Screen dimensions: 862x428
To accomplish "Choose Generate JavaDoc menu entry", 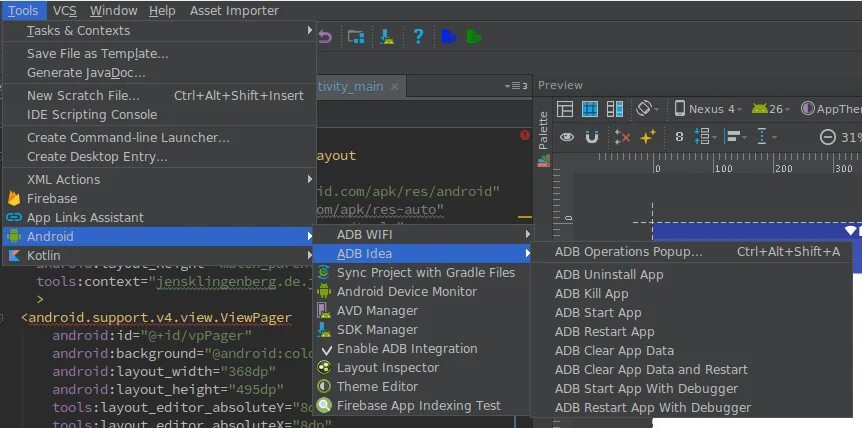I will click(159, 73).
